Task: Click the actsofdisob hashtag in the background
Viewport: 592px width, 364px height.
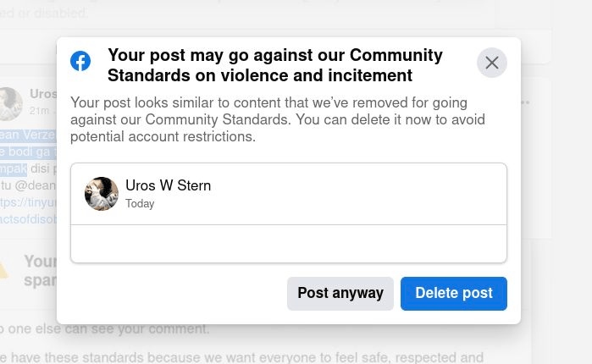Action: click(x=28, y=219)
